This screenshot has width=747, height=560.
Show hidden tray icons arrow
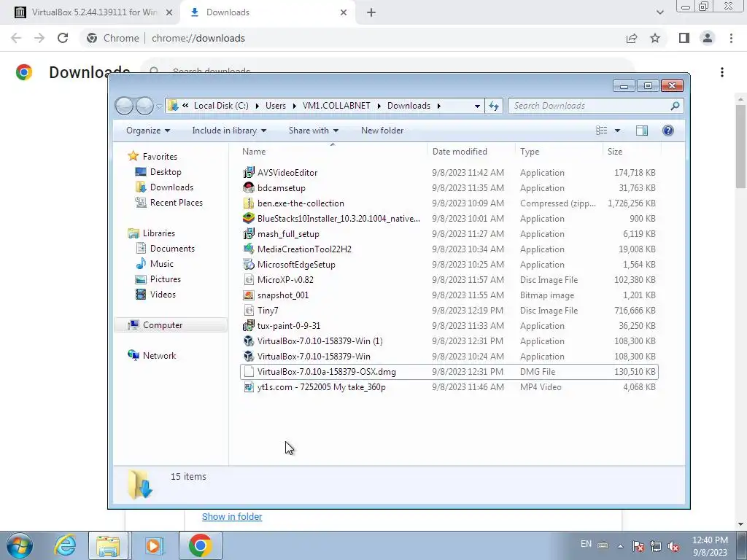point(620,546)
